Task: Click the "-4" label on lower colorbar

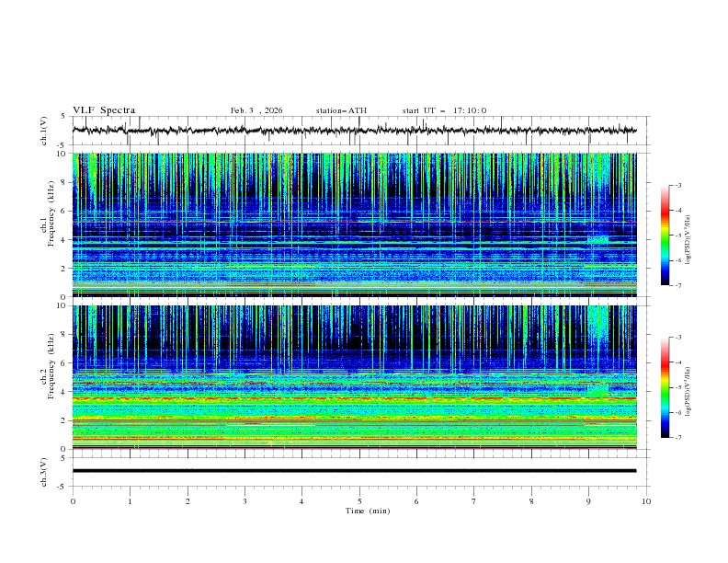Action: [x=677, y=362]
